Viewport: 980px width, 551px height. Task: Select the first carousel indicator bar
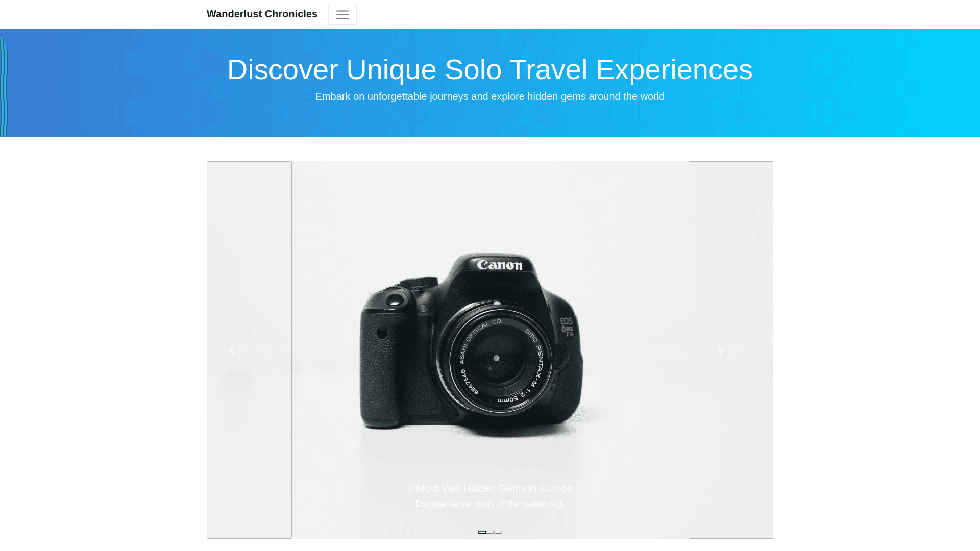point(482,532)
